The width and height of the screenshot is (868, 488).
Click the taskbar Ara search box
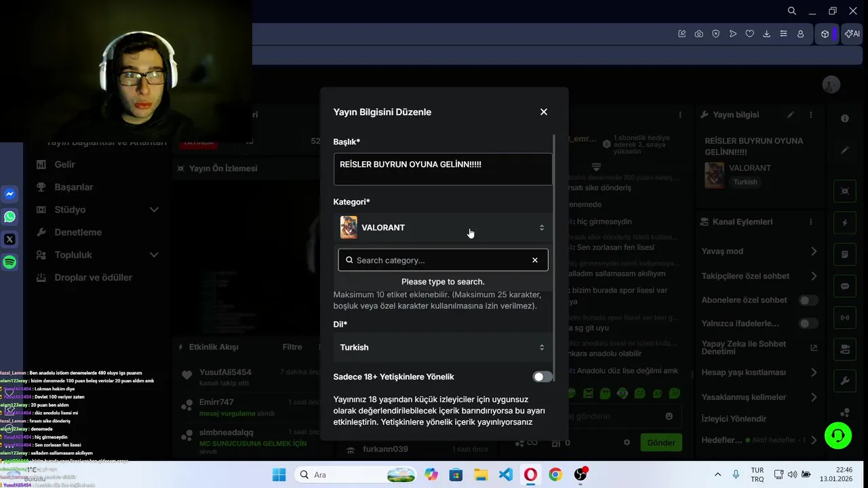pyautogui.click(x=357, y=475)
